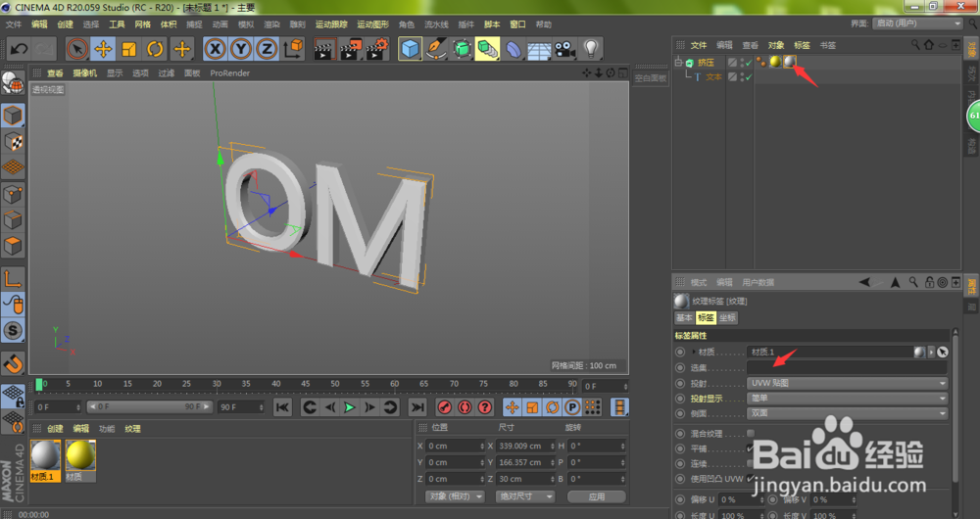Open the 绝对尺寸 dropdown

point(525,496)
